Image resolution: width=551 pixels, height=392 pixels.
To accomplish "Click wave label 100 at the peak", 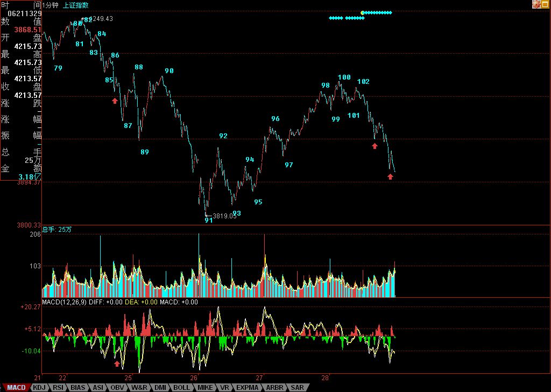I will tap(344, 77).
